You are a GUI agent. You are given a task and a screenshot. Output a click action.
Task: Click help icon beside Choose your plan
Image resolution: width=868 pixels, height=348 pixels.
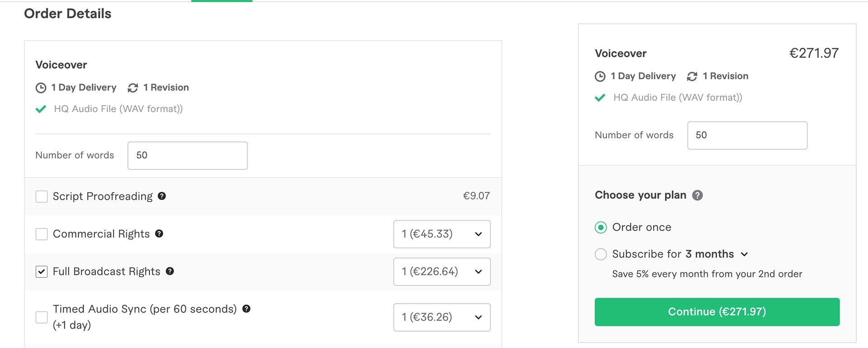click(698, 195)
